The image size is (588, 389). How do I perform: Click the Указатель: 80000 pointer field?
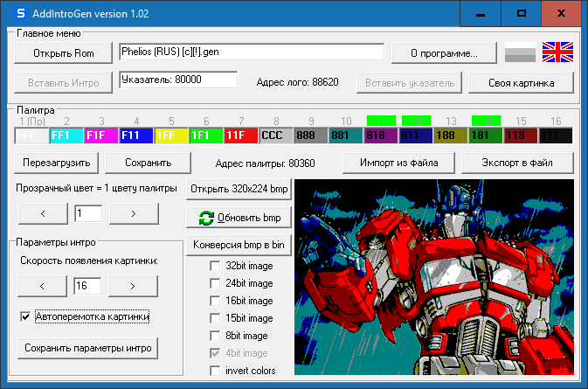click(x=178, y=80)
